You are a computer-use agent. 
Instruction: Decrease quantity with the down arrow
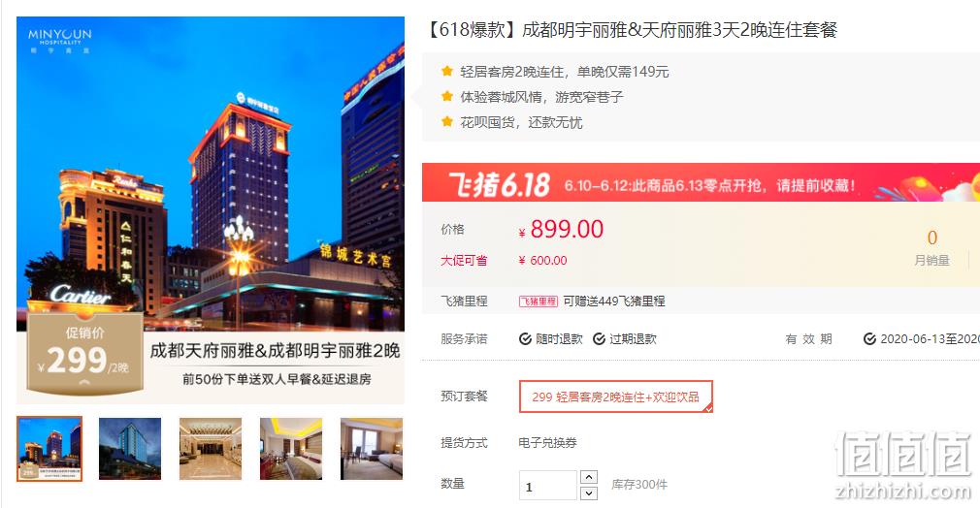589,493
